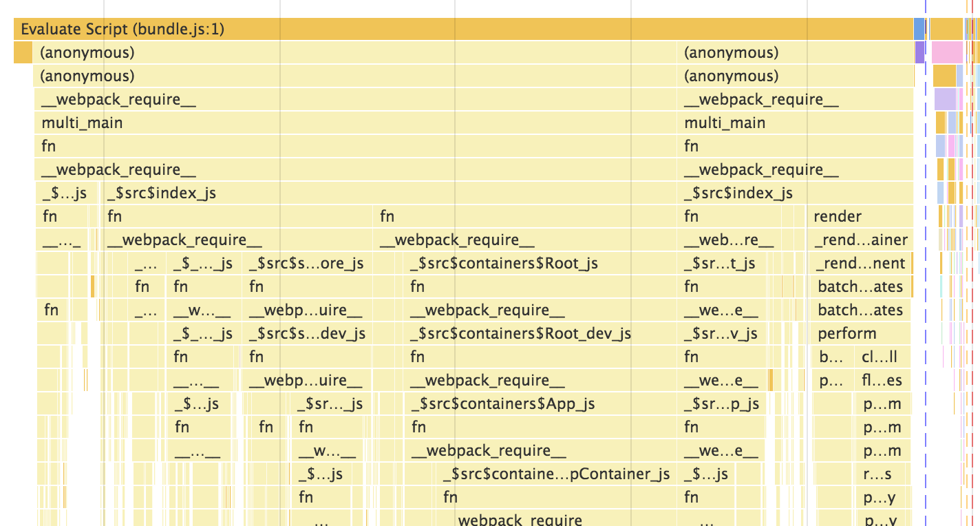The image size is (980, 526).
Task: Select the cl…ll call frame
Action: 882,357
